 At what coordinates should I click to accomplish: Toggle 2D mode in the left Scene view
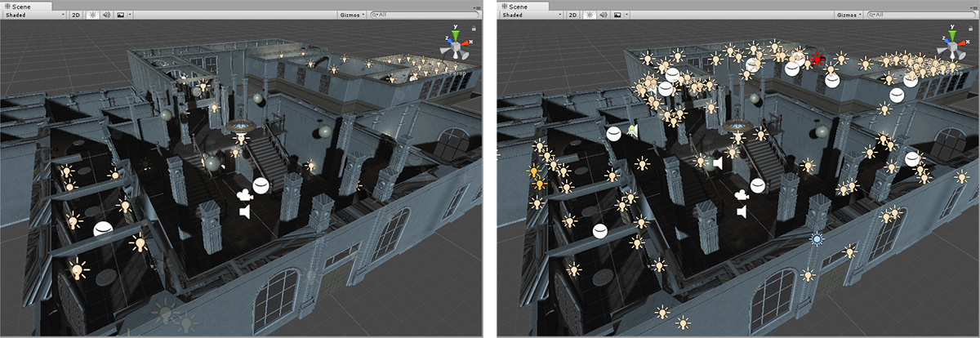coord(76,15)
